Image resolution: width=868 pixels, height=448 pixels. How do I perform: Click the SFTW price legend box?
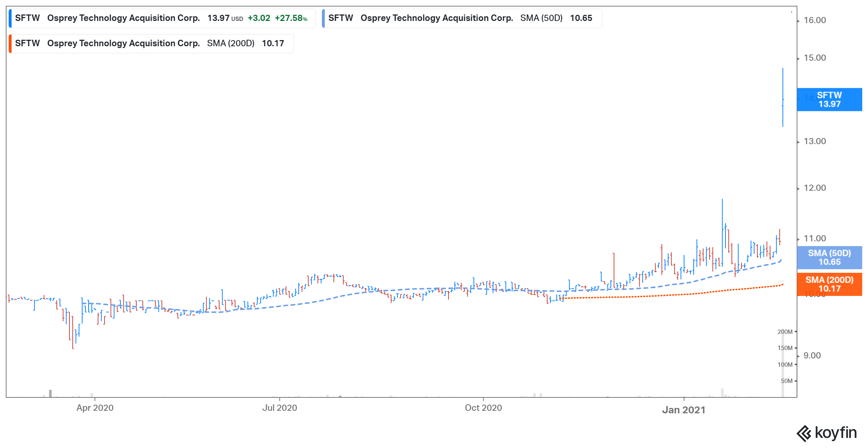pos(162,18)
